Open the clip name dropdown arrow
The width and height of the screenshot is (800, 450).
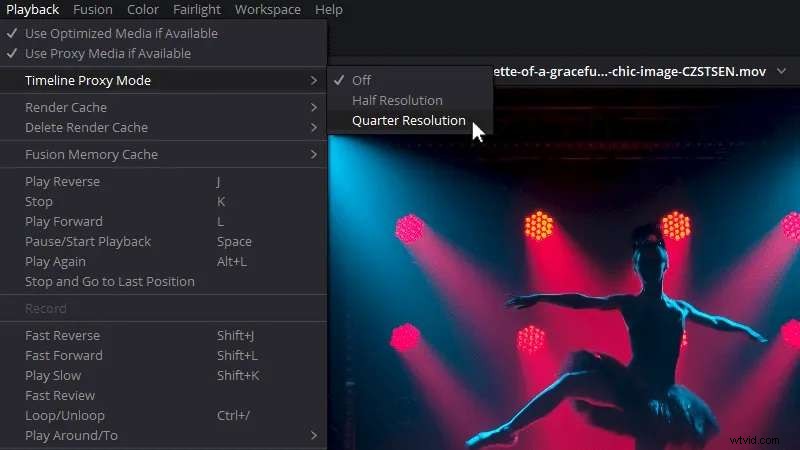[781, 71]
